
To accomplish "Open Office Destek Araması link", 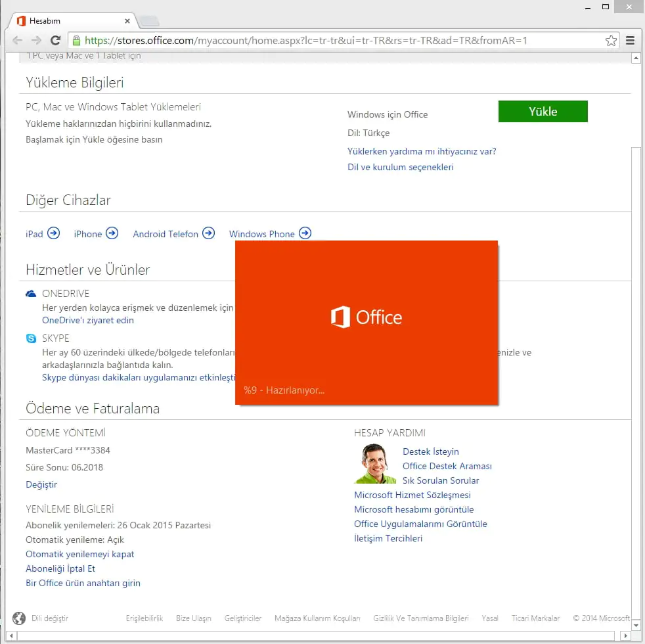I will [x=447, y=466].
